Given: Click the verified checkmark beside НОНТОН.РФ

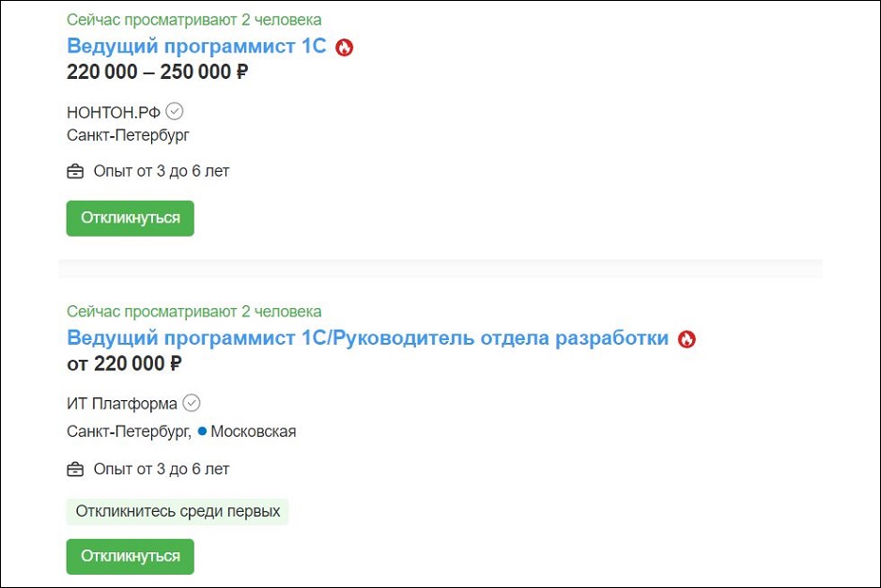Looking at the screenshot, I should 175,111.
